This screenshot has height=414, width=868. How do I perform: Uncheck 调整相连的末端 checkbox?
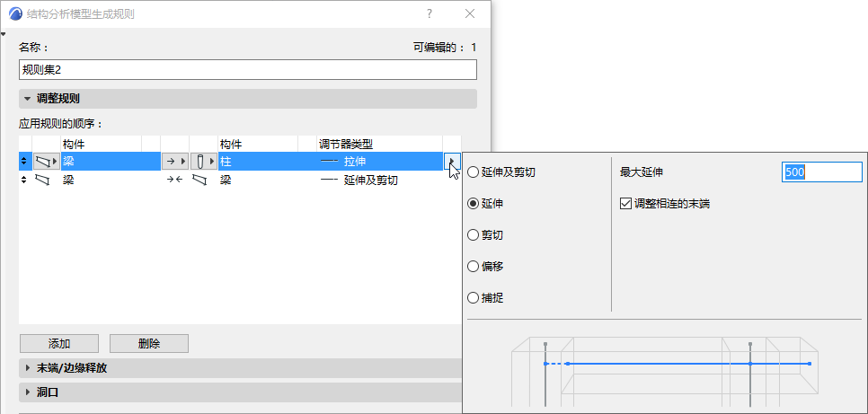click(626, 204)
